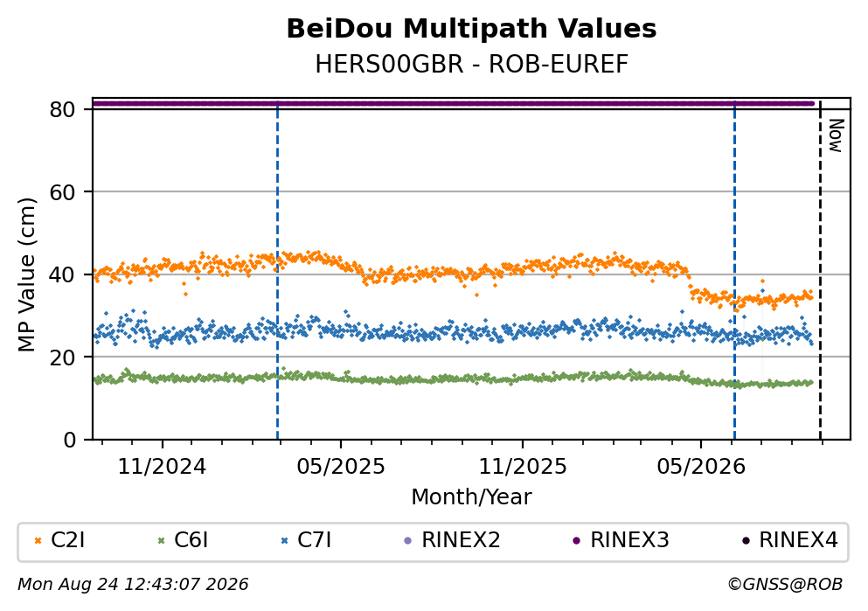Click the orange C2I legend marker
Viewport: 868px width, 611px height.
(x=38, y=541)
